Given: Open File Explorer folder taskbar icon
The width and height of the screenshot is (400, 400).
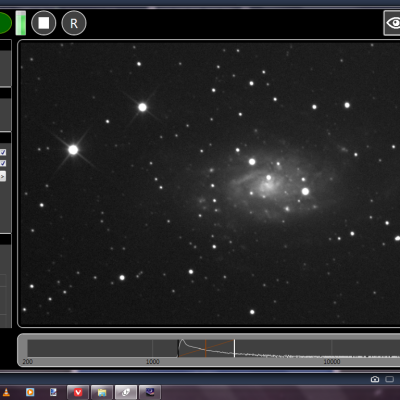Looking at the screenshot, I should 102,392.
